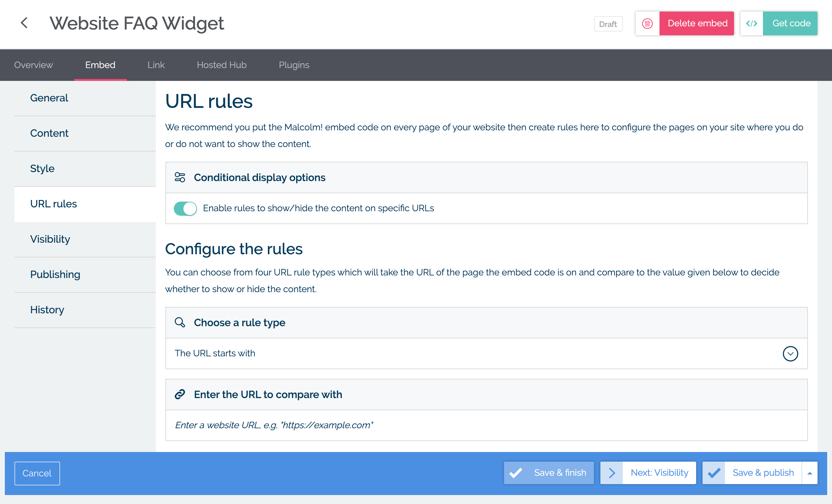Open History in the sidebar
The image size is (832, 504).
click(85, 310)
